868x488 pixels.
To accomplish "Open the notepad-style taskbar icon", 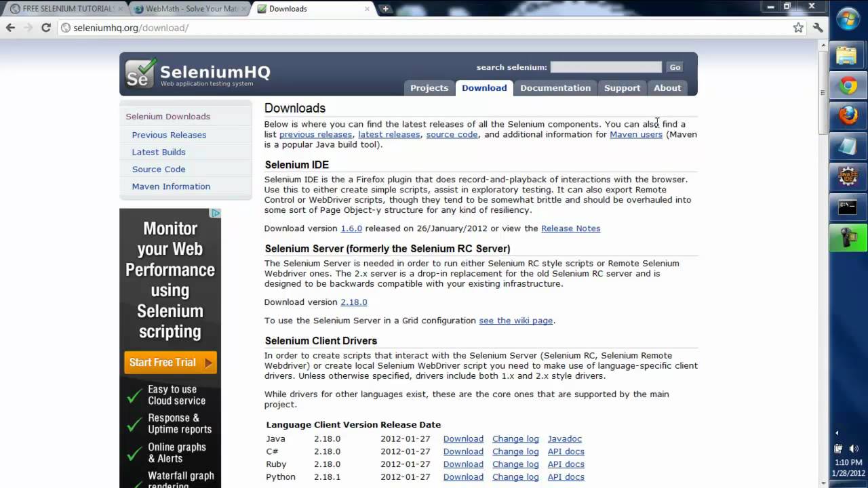I will click(x=848, y=146).
